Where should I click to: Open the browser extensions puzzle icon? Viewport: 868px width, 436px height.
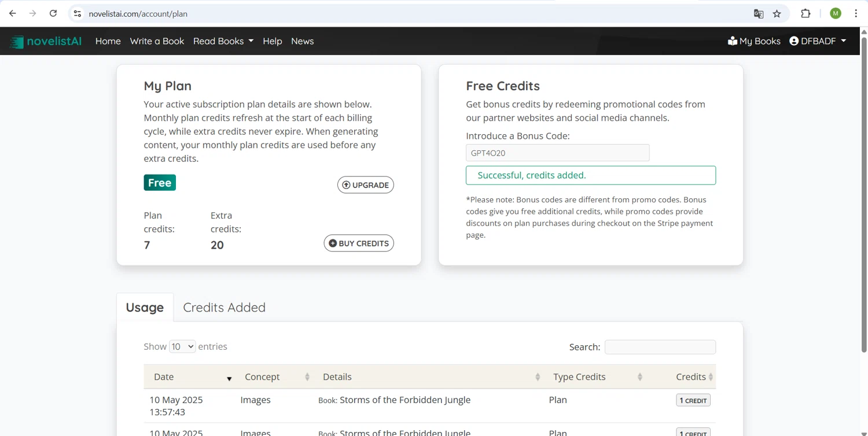(806, 13)
